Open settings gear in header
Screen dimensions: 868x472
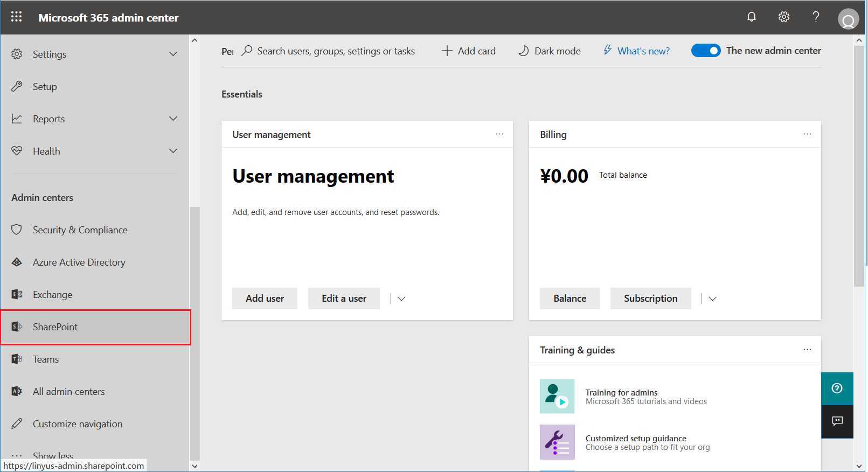[784, 17]
